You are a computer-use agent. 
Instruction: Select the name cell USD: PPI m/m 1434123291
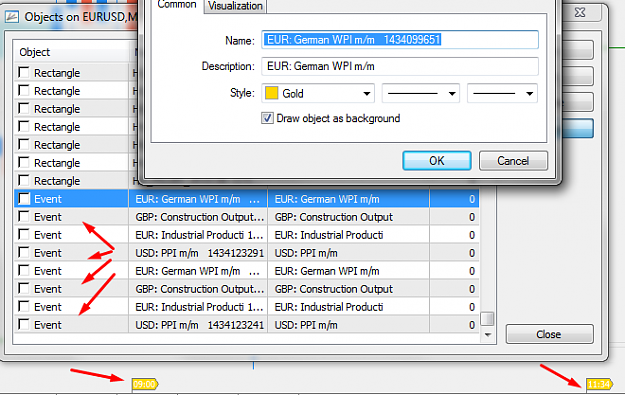pyautogui.click(x=198, y=253)
